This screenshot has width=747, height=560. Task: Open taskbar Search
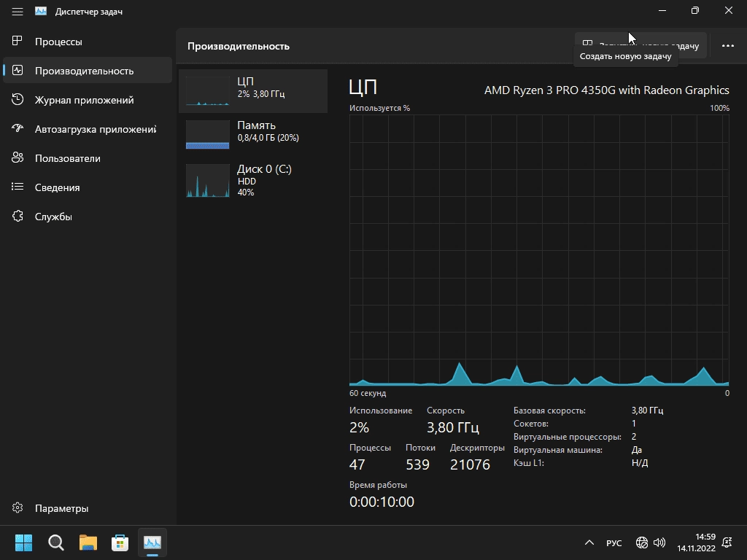tap(55, 542)
